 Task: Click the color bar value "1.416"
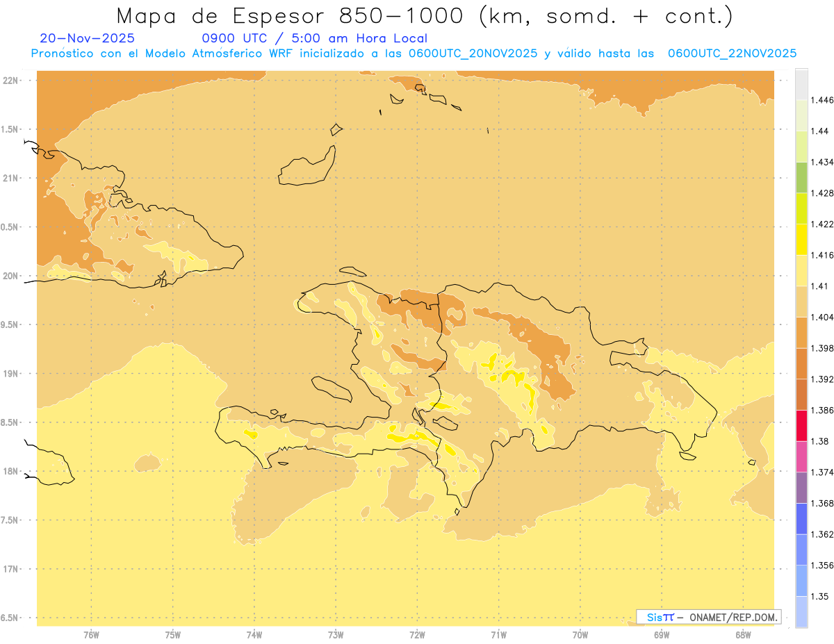coord(821,255)
